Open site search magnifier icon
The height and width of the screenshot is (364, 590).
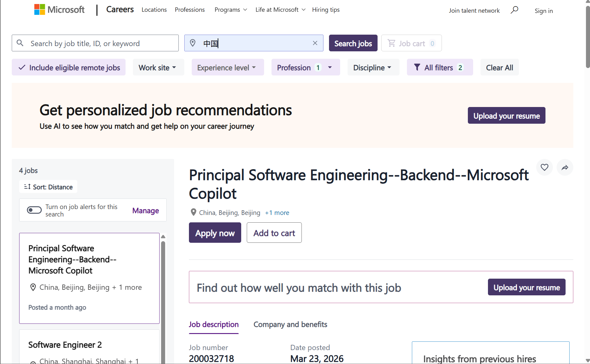tap(514, 10)
